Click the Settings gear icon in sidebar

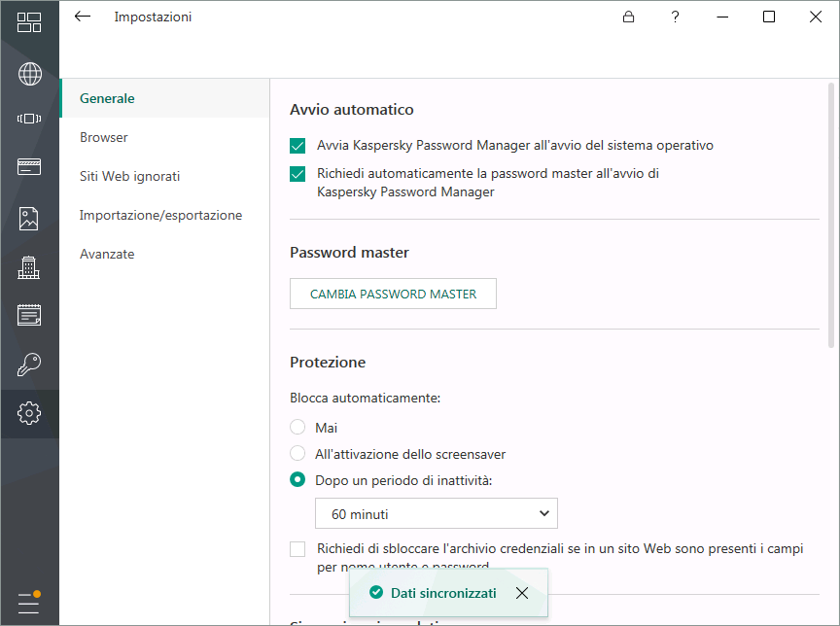point(29,413)
